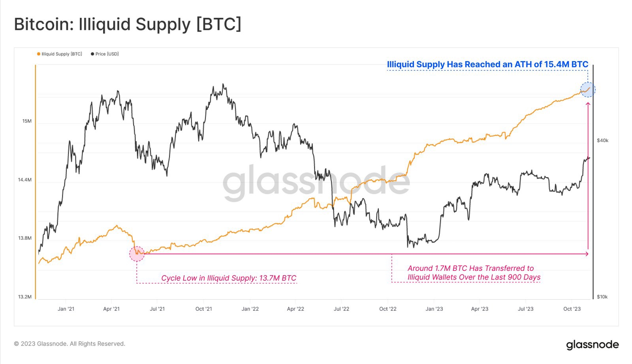
Task: Click the $40k right axis label
Action: (602, 141)
